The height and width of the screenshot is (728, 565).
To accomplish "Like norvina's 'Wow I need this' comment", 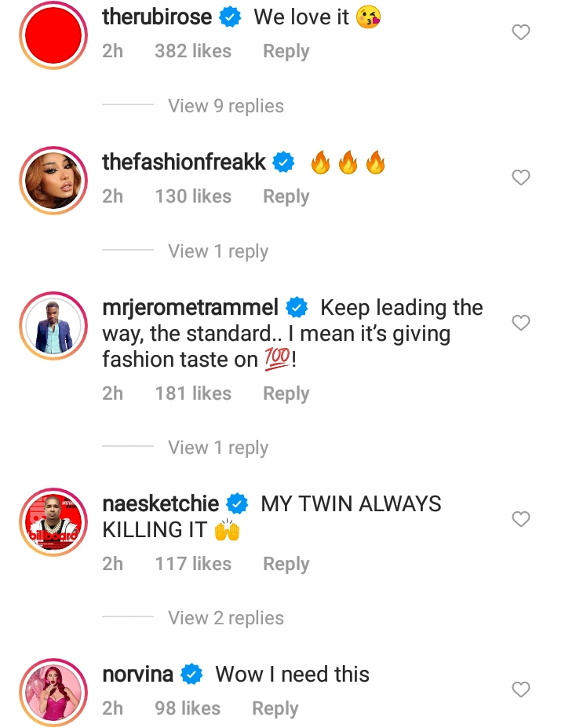I will (x=521, y=690).
